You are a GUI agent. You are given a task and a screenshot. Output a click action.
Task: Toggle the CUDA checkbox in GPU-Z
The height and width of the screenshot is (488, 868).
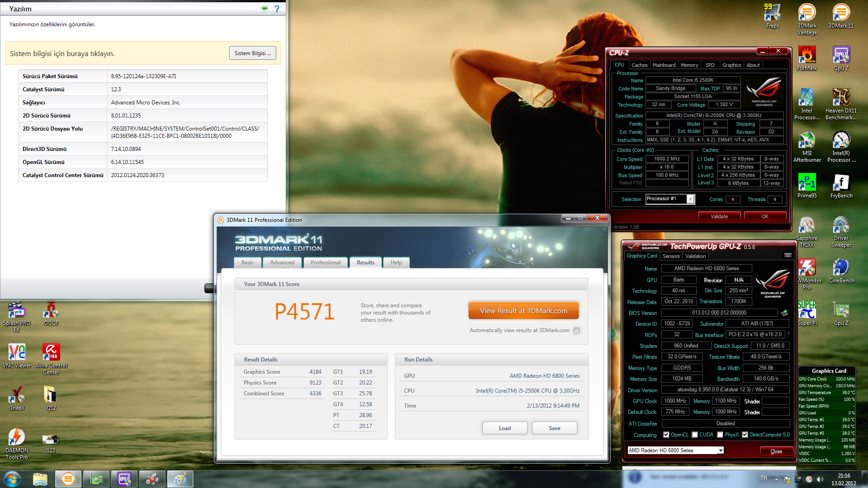pos(694,435)
